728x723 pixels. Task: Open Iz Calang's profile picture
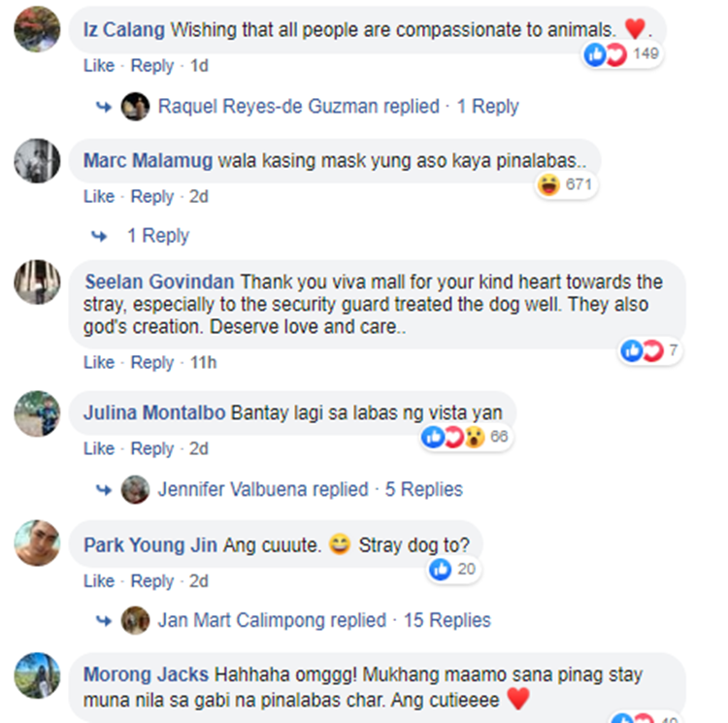coord(37,29)
